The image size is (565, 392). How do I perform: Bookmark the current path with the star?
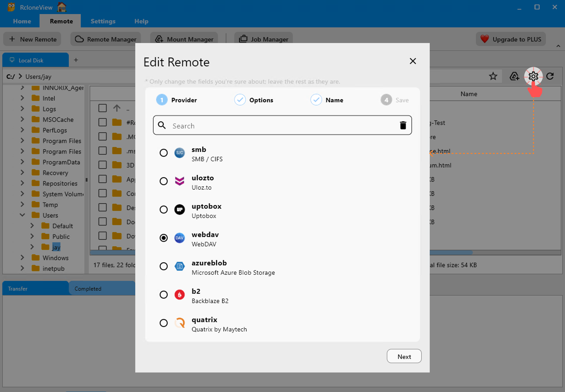pos(493,76)
